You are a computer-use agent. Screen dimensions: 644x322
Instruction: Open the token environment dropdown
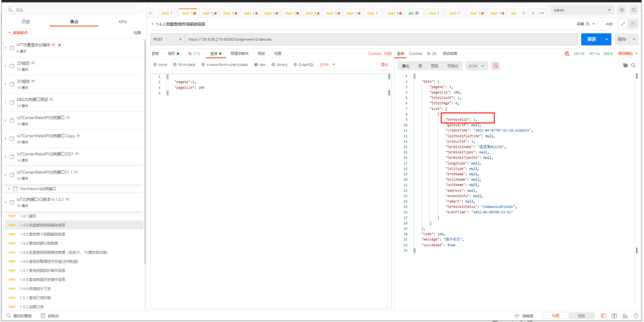point(582,10)
